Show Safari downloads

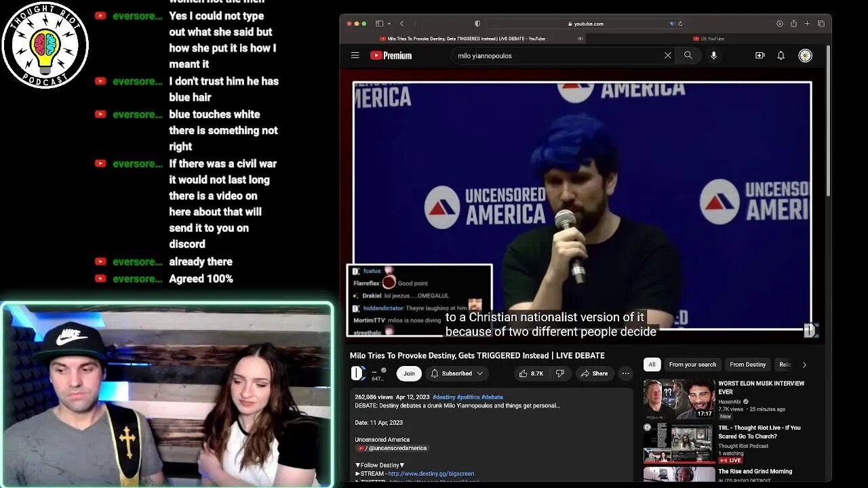tap(780, 24)
